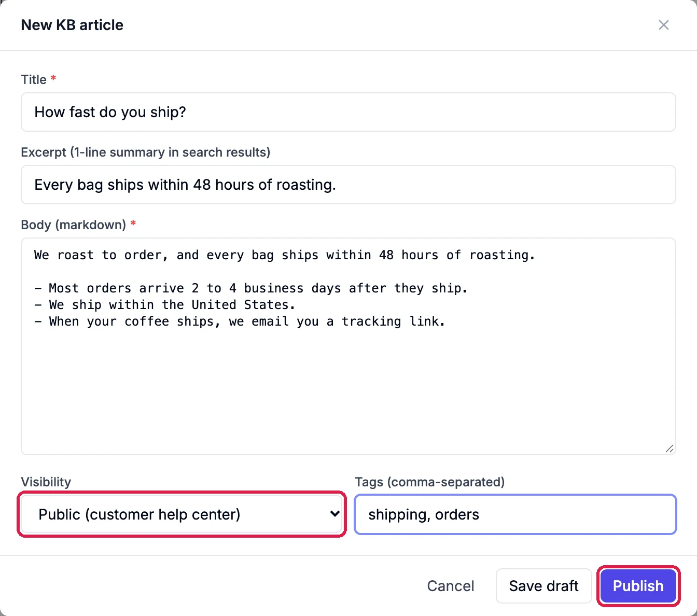Click into the Title input field
Viewport: 697px width, 616px height.
(x=348, y=112)
